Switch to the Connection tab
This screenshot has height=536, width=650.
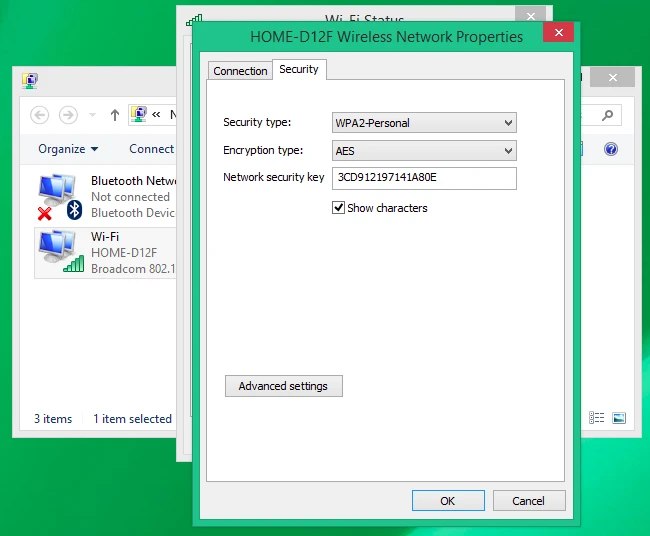tap(240, 71)
